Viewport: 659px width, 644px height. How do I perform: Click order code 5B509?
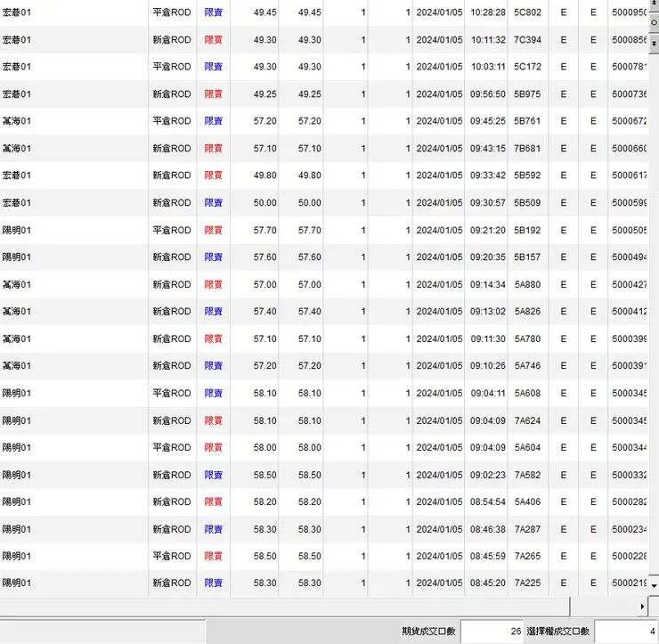[527, 202]
